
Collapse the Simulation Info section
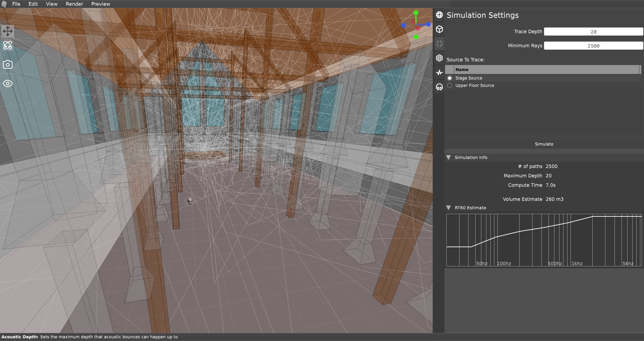(x=448, y=157)
